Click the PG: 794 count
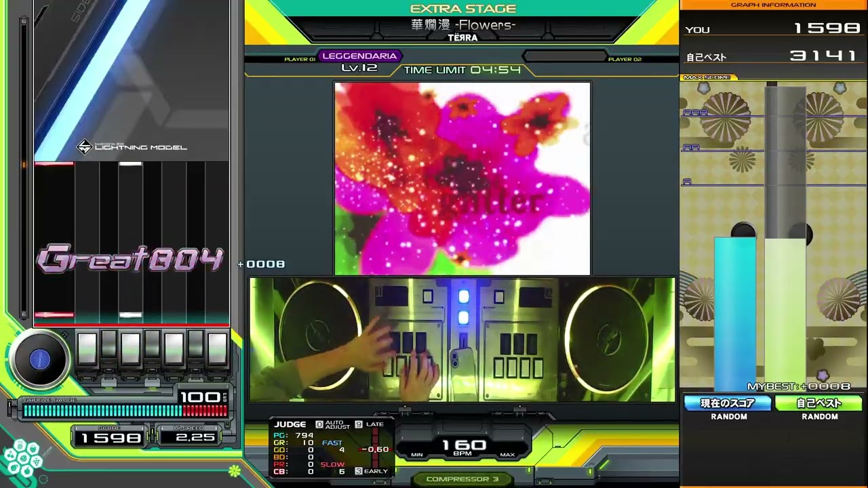Viewport: 868px width, 488px height. coord(293,436)
